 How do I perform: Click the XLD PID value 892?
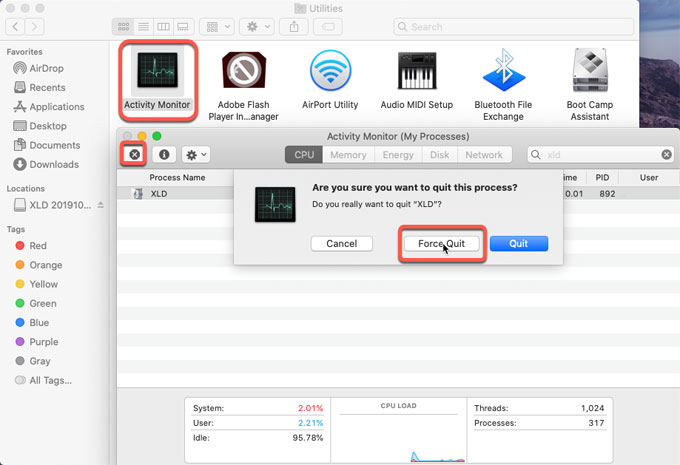(x=607, y=194)
